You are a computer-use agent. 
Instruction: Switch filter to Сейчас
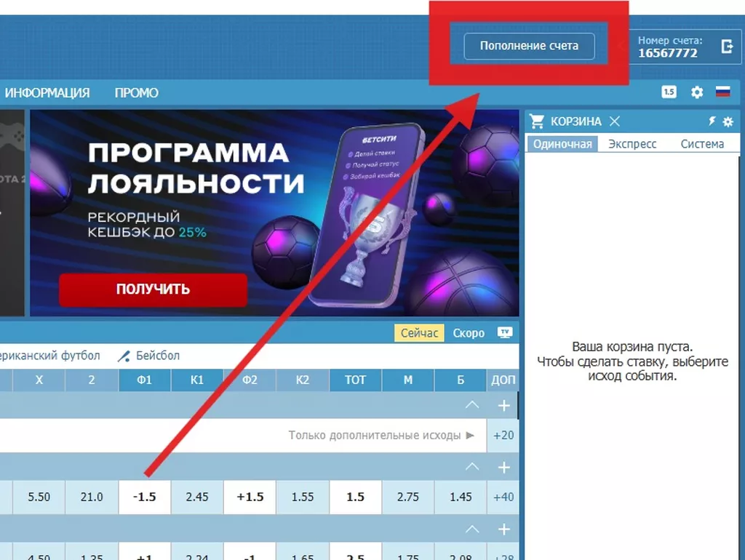click(x=419, y=333)
